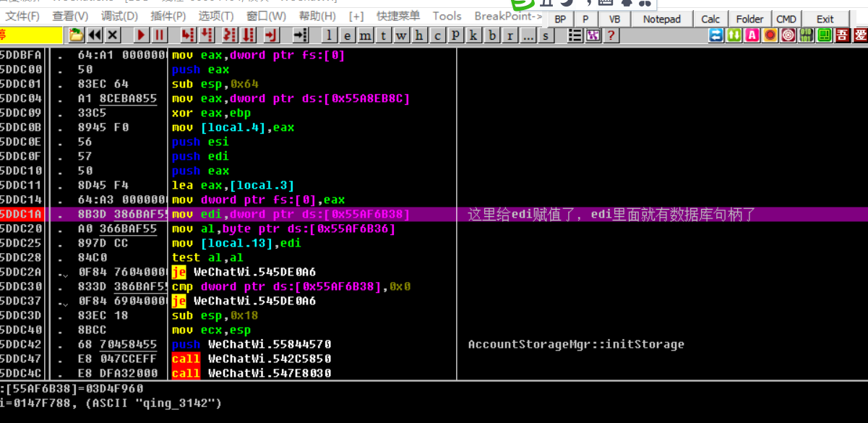Click the Step Into icon

click(x=189, y=35)
